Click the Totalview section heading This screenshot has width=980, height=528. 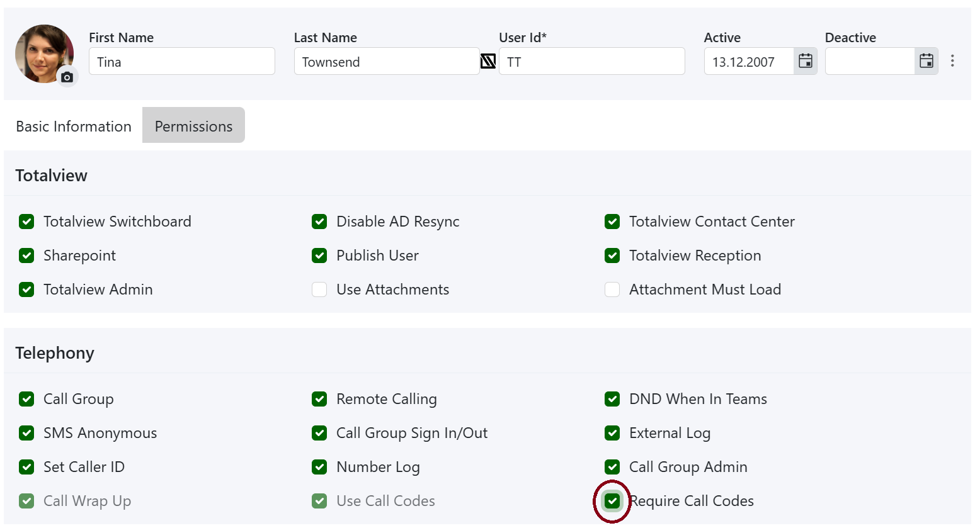52,176
